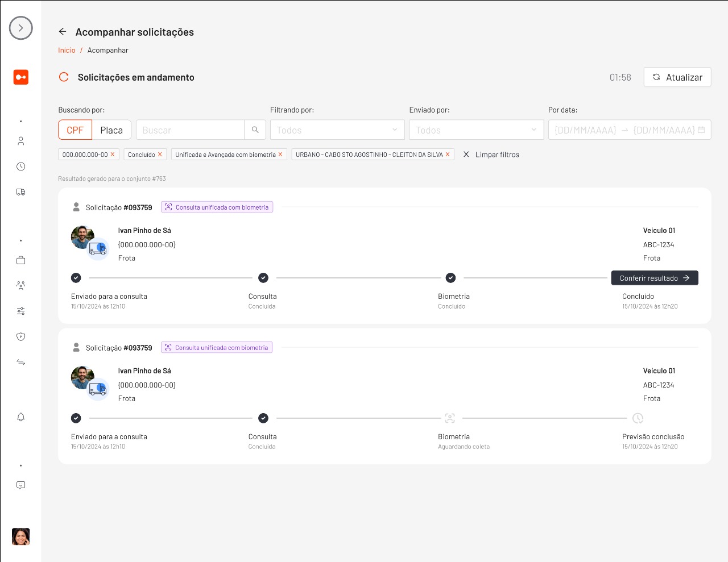
Task: Click the notifications bell icon
Action: coord(21,417)
